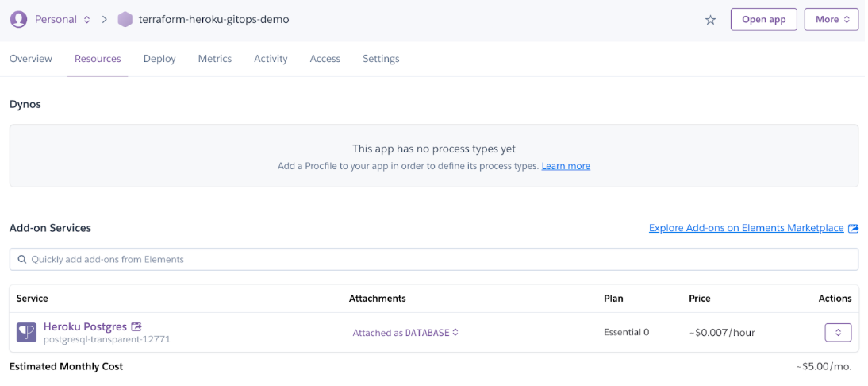
Task: Switch to the Overview tab
Action: coord(31,59)
